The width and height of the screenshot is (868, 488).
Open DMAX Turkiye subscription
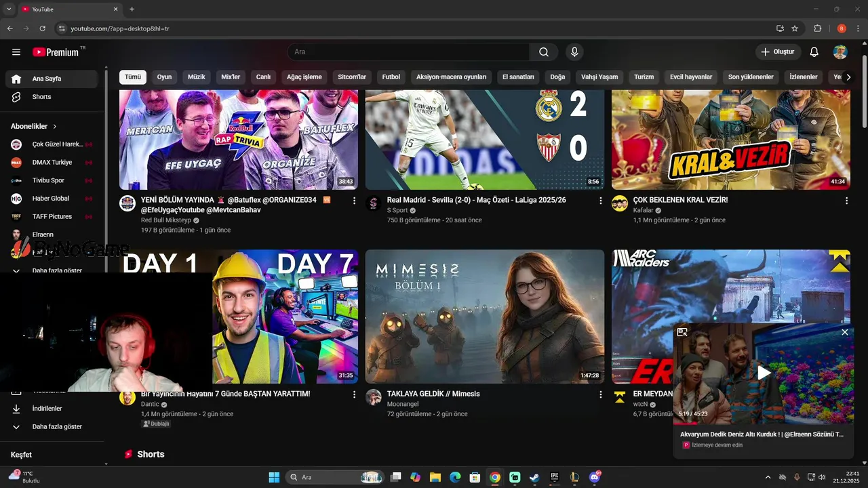coord(52,163)
